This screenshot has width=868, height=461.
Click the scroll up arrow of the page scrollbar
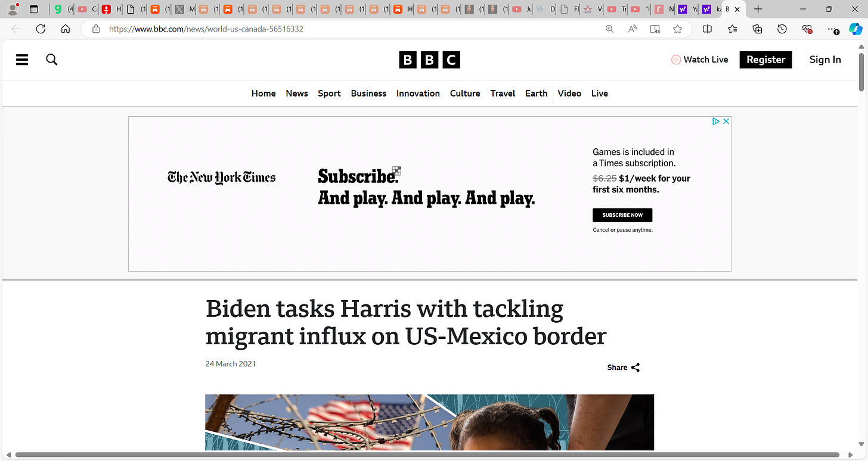[861, 46]
